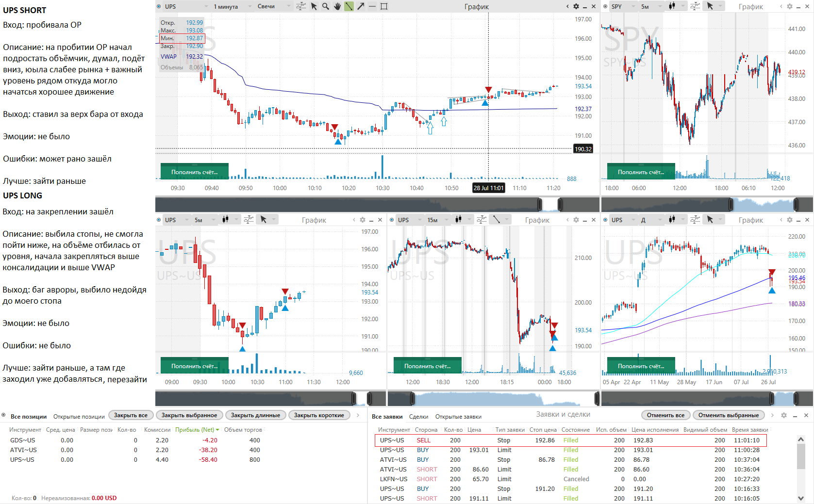Open the 15м timeframe dropdown in the UPS chart
Screen dimensions: 814x504
pyautogui.click(x=437, y=220)
